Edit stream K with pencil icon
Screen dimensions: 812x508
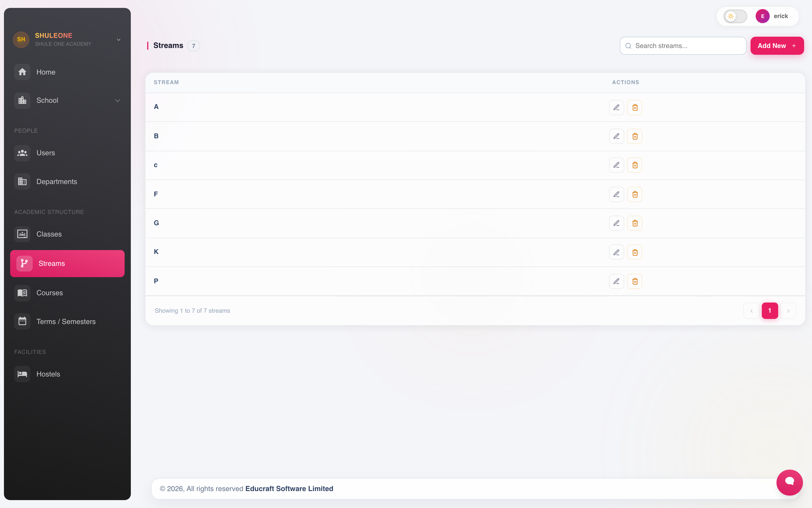coord(616,252)
